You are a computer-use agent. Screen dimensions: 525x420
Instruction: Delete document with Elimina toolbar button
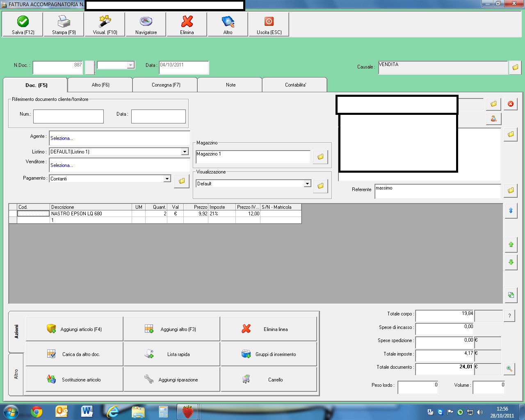[187, 25]
